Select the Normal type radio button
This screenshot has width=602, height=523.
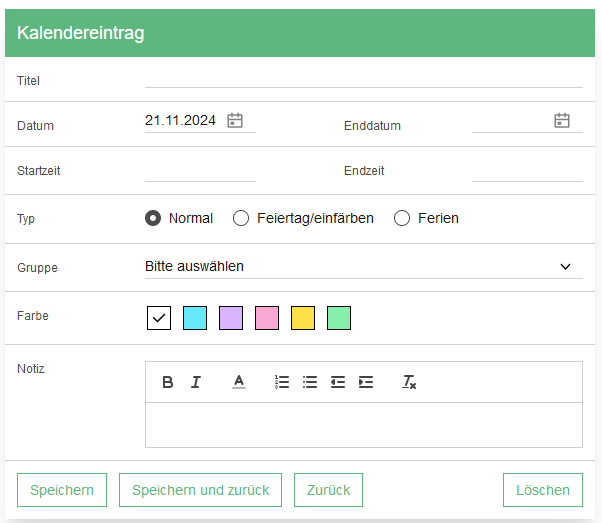pyautogui.click(x=153, y=218)
